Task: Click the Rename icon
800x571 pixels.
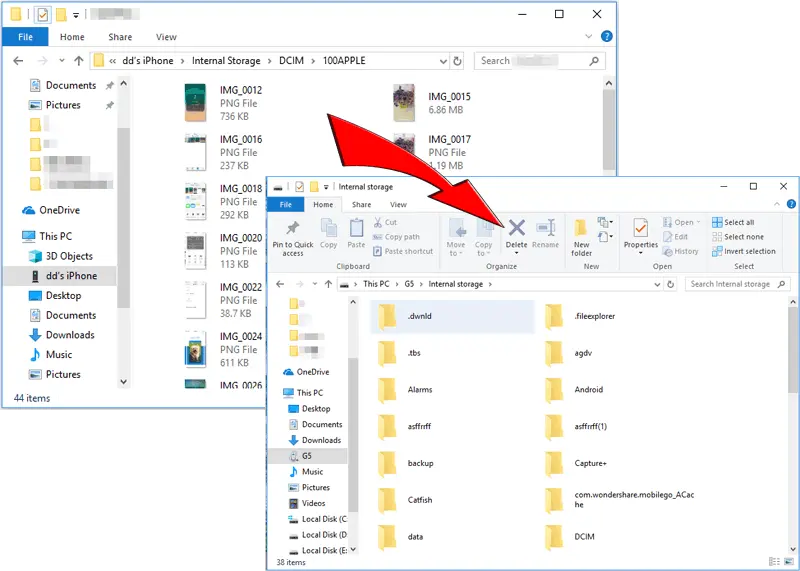Action: click(545, 228)
